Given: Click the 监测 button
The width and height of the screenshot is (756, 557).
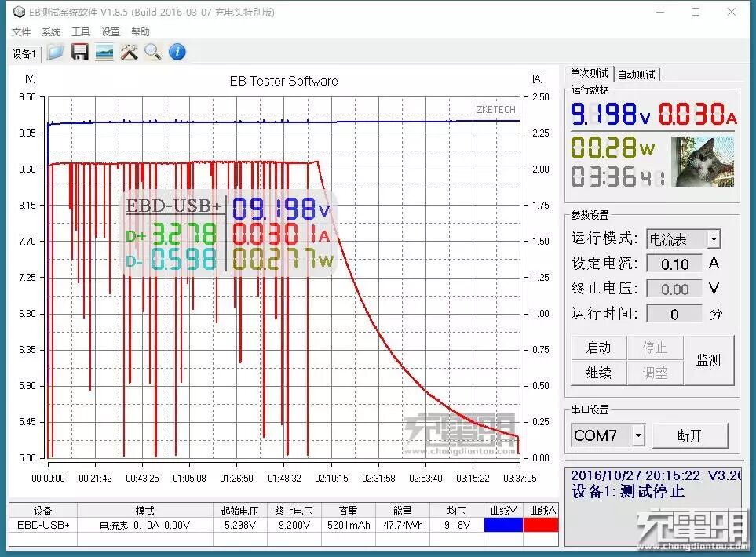Looking at the screenshot, I should click(708, 360).
